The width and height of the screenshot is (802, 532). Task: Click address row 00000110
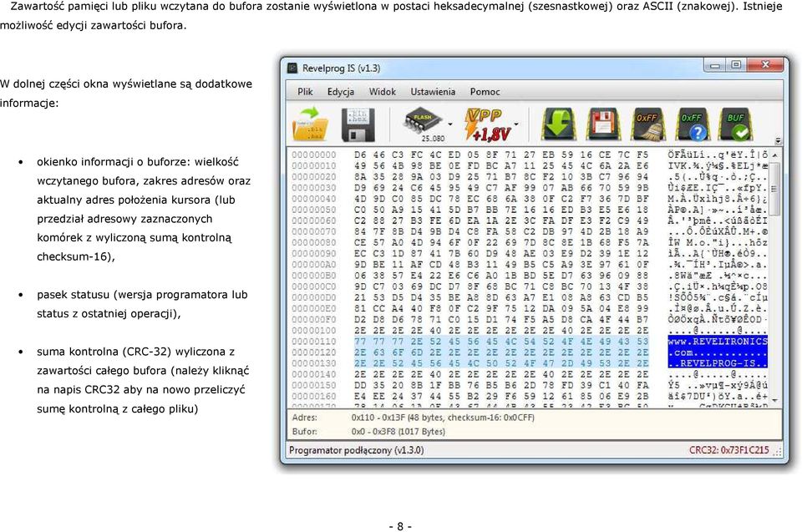314,342
